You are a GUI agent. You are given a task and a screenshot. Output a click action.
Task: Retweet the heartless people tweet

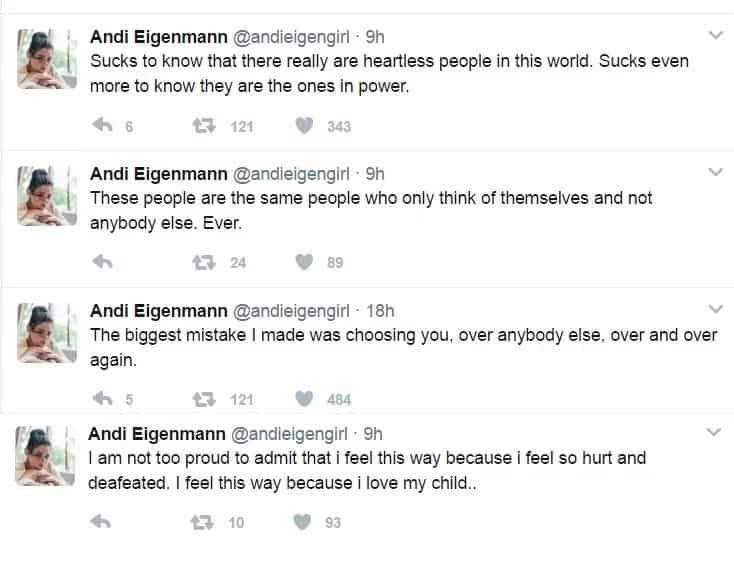tap(204, 126)
